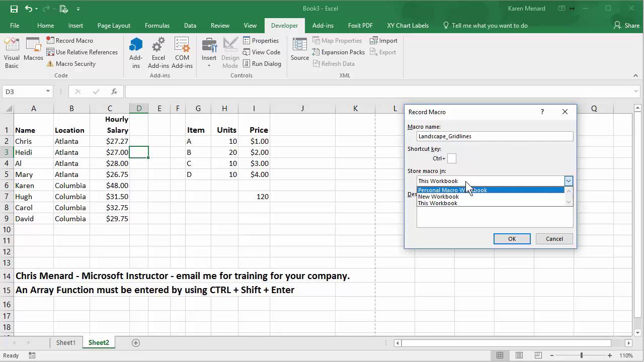The width and height of the screenshot is (644, 362).
Task: Switch to the Formulas ribbon tab
Action: coord(157,26)
